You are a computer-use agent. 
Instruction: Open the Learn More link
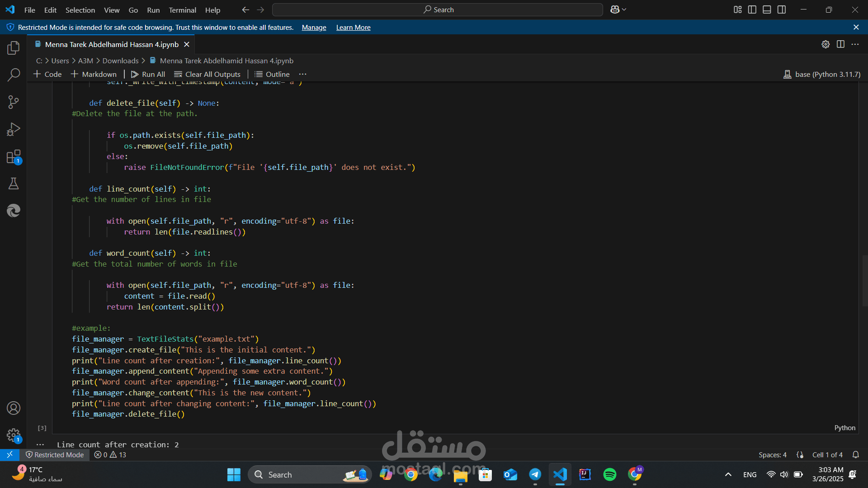tap(353, 27)
